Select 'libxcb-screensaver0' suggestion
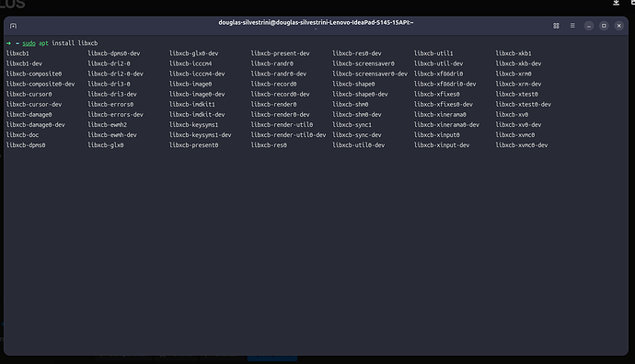Viewport: 635px width, 364px height. coord(364,63)
